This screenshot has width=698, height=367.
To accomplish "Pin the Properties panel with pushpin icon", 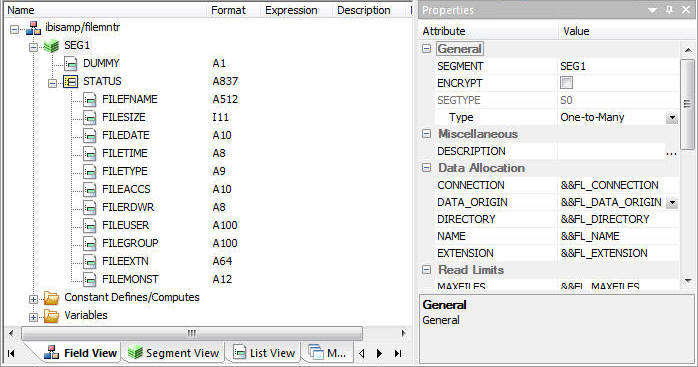I will [x=669, y=9].
